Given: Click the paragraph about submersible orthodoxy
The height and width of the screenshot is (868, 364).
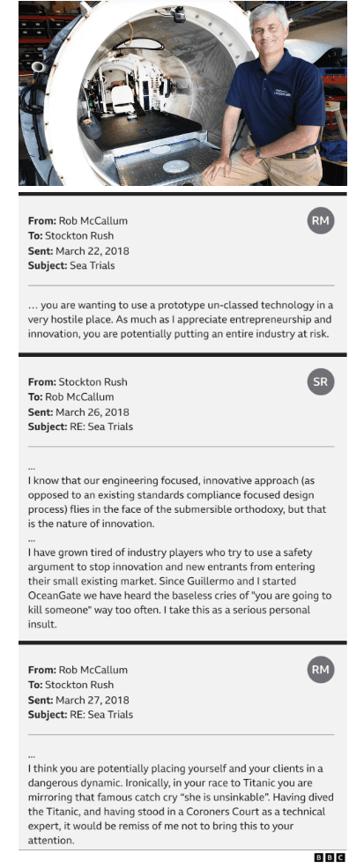Looking at the screenshot, I should click(x=177, y=502).
